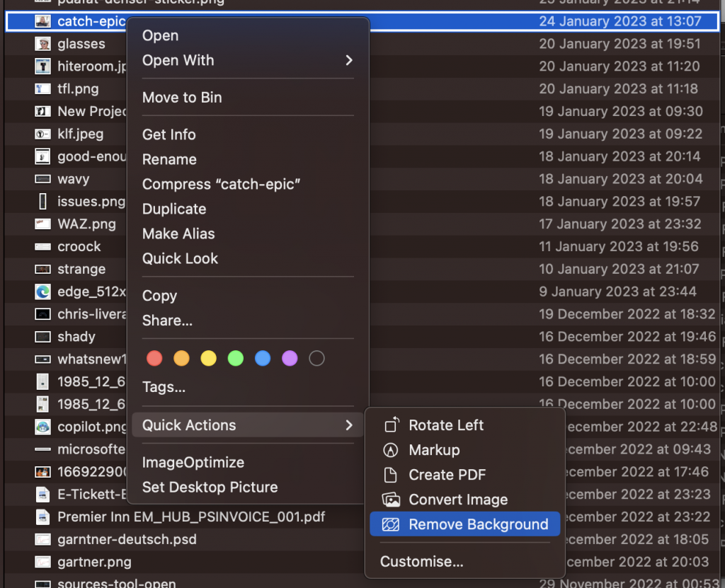Click the edge_512 Edge logo file icon
725x588 pixels.
coord(43,292)
